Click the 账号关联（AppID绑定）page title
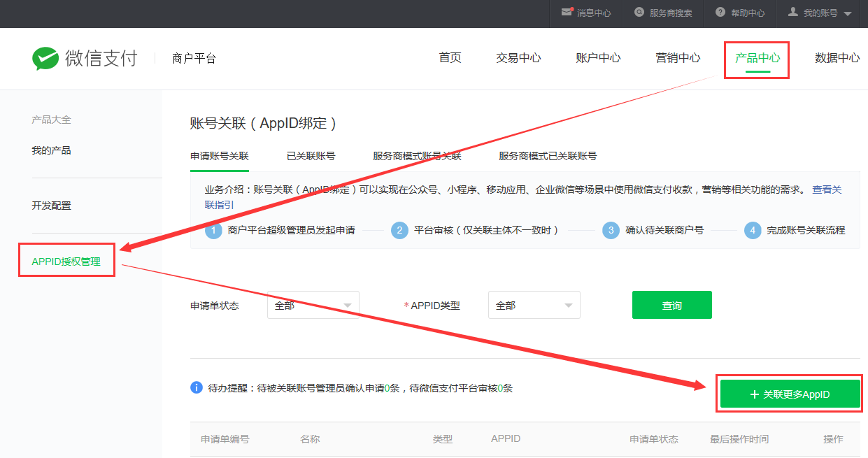 pos(264,124)
